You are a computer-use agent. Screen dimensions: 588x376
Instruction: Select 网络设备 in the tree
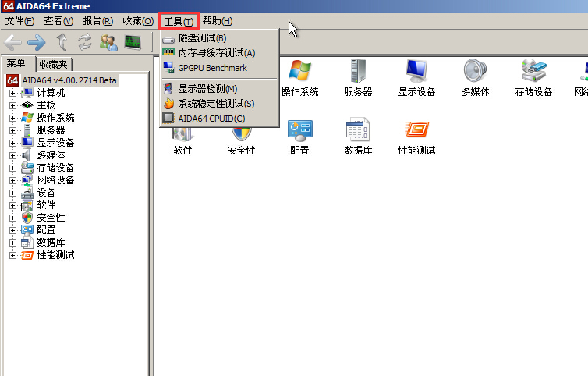point(55,180)
